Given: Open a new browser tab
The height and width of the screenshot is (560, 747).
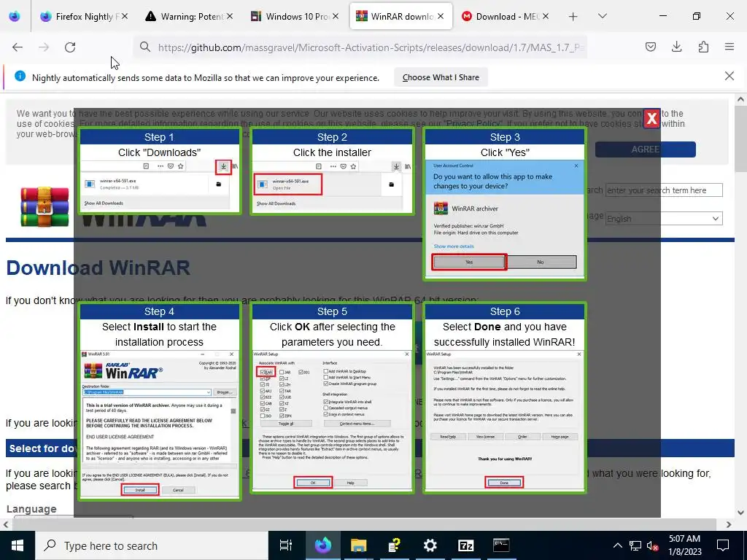Looking at the screenshot, I should [573, 17].
